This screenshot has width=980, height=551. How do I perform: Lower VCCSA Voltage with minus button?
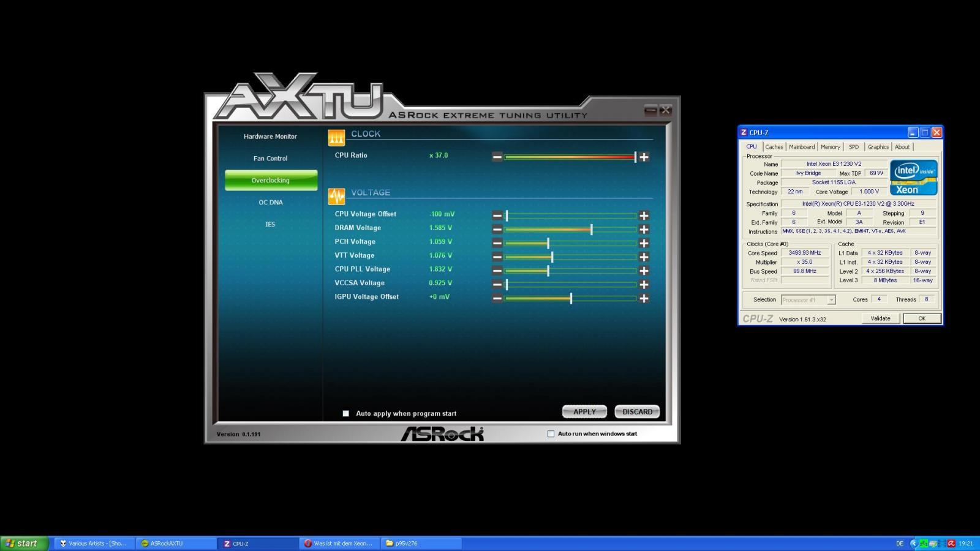point(497,284)
